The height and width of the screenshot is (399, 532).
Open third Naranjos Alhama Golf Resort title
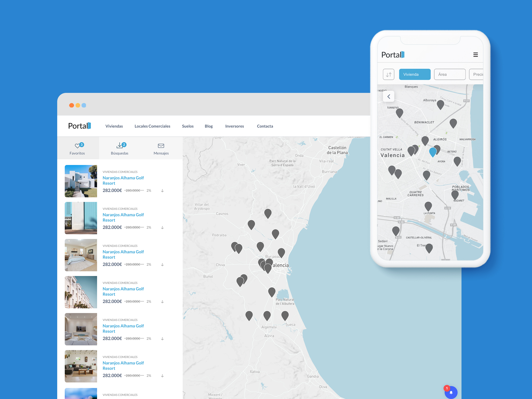[x=123, y=254]
